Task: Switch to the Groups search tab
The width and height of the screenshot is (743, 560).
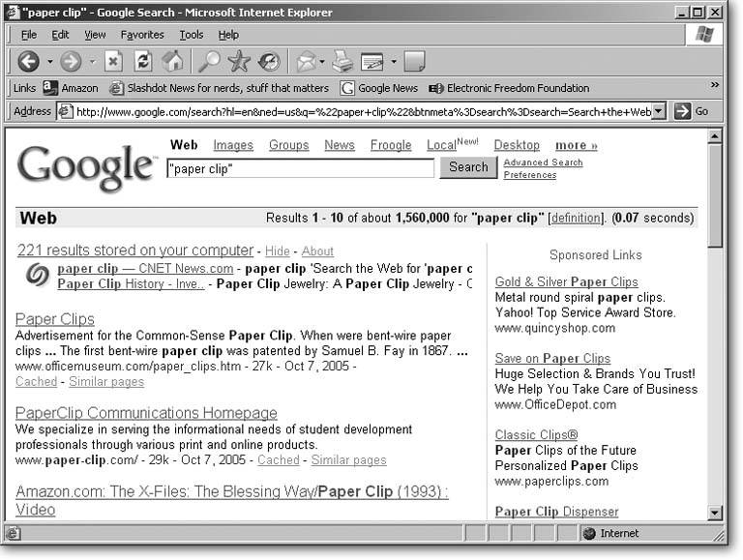Action: tap(288, 145)
